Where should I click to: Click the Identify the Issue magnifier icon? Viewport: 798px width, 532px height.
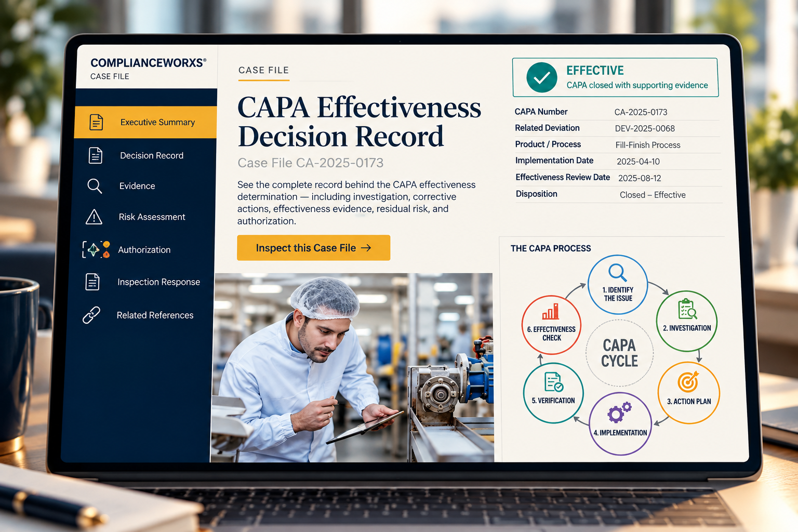coord(618,273)
